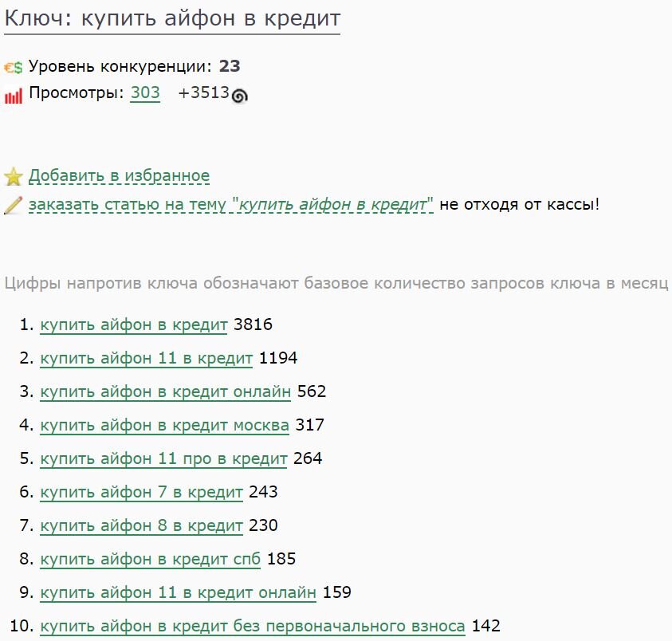Click the request count 1194
Image resolution: width=672 pixels, height=641 pixels.
pos(278,358)
